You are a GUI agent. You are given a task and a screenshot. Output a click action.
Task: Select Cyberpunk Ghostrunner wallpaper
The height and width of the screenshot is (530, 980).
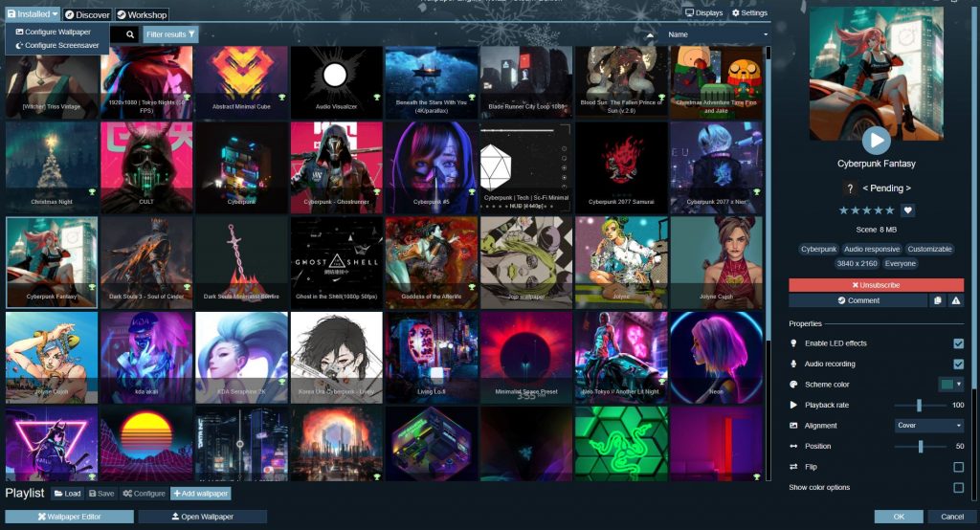[336, 167]
